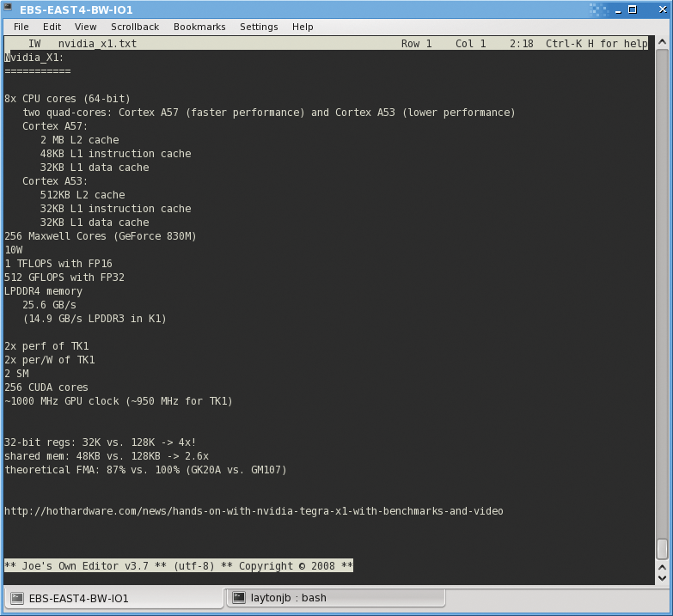Click the '2x perf of TK1' line
The image size is (673, 616).
46,345
